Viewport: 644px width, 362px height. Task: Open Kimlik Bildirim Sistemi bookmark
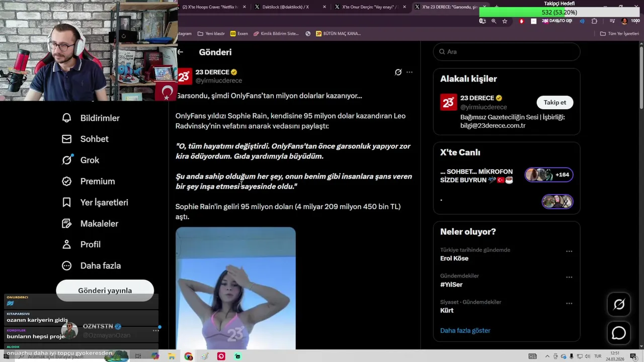tap(276, 34)
